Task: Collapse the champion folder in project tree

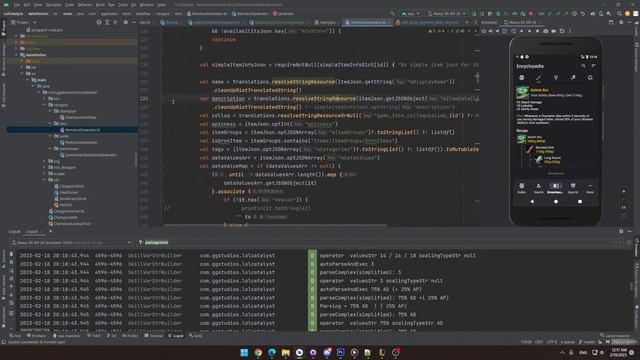Action: point(50,111)
